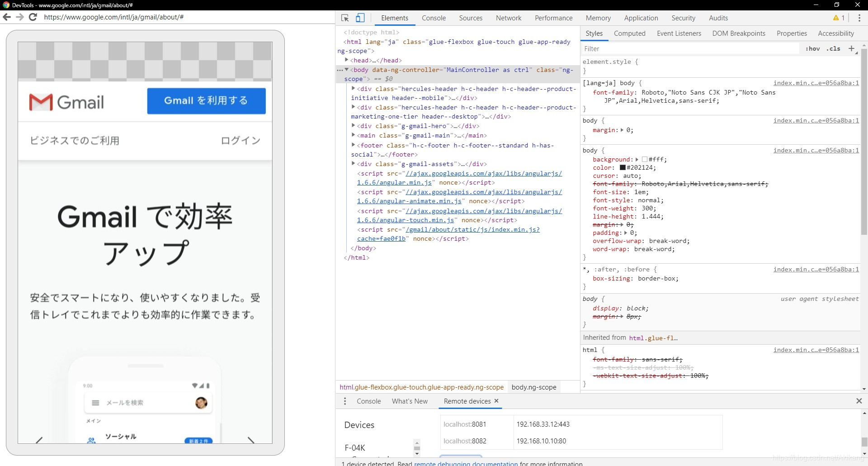Expand the g-gmail-hero div node
Image resolution: width=868 pixels, height=466 pixels.
click(354, 126)
